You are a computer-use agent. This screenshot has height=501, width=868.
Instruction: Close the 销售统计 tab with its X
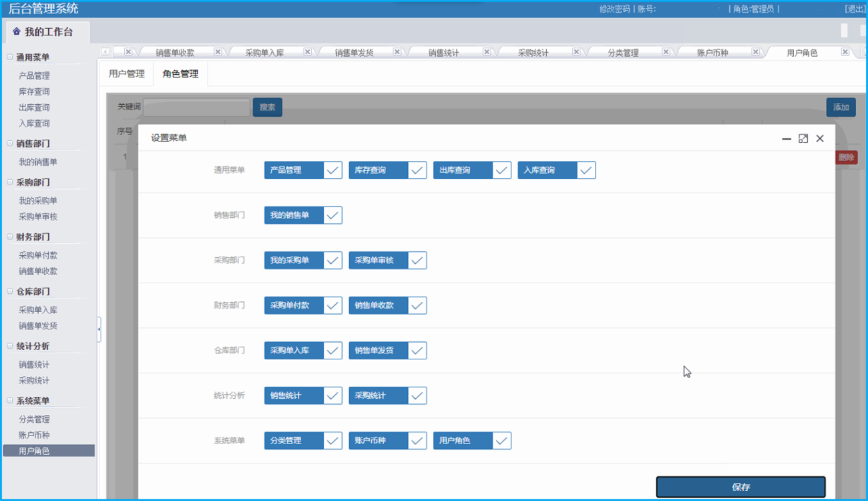pos(487,52)
